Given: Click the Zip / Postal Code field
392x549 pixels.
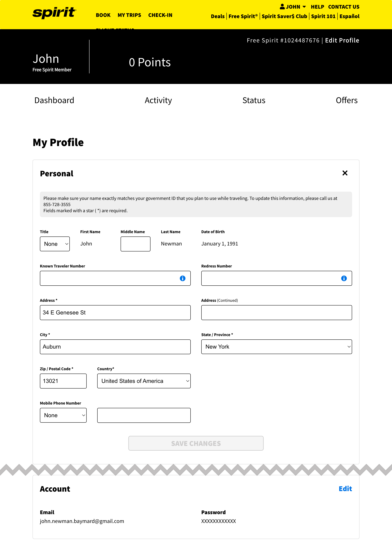Looking at the screenshot, I should tap(63, 381).
